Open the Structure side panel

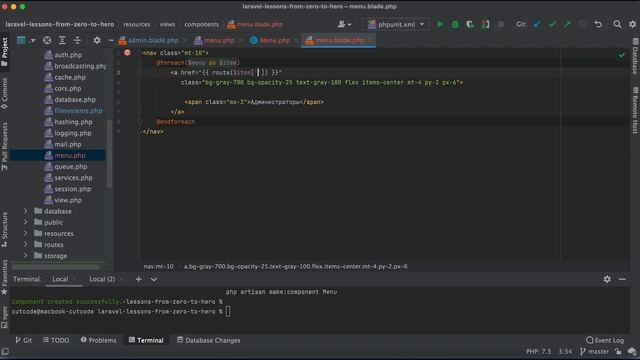[x=4, y=229]
